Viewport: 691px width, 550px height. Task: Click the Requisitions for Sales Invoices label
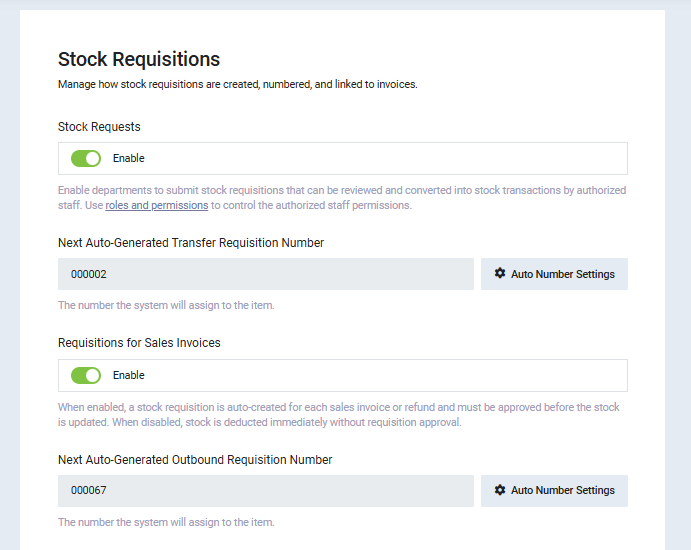point(139,343)
